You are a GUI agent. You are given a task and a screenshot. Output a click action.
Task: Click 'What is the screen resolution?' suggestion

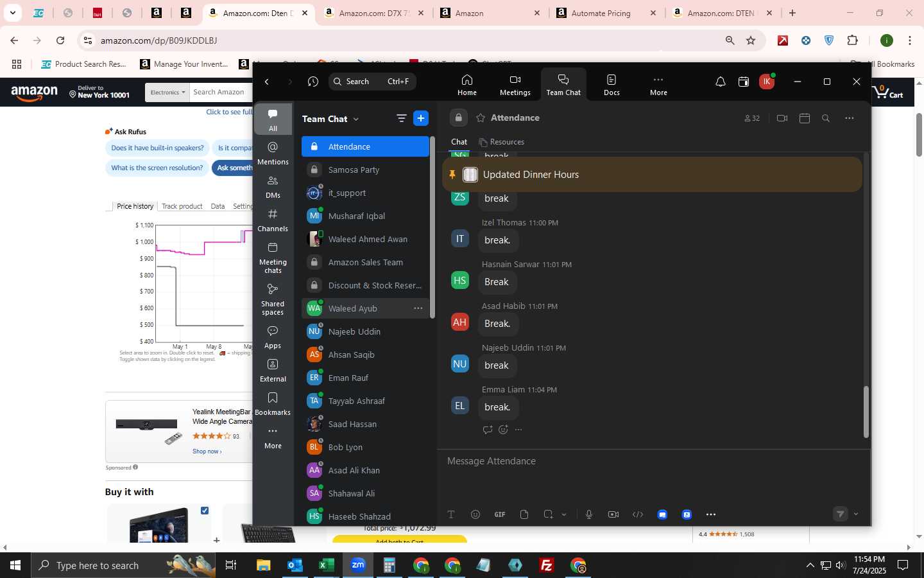pos(157,168)
